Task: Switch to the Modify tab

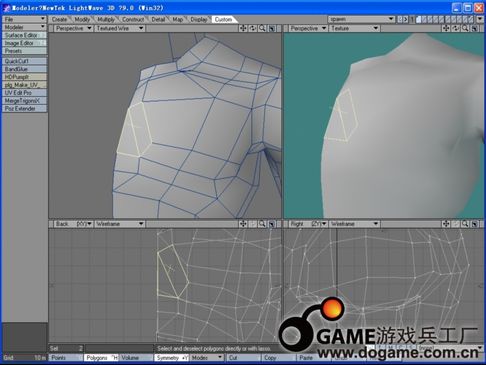Action: point(82,20)
